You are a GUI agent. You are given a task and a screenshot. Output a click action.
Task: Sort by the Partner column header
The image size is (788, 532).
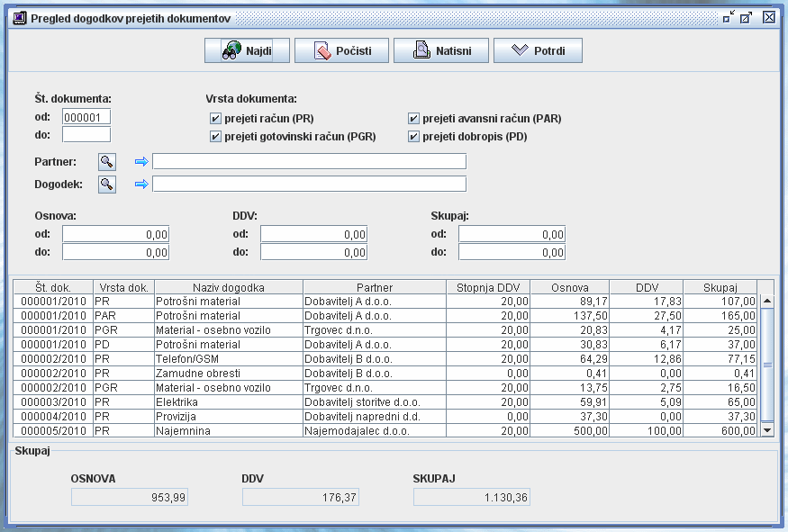point(374,287)
